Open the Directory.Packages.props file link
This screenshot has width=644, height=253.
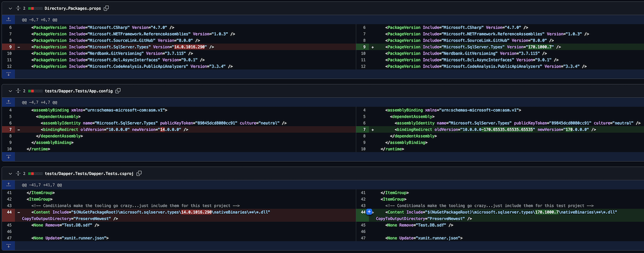tap(73, 9)
